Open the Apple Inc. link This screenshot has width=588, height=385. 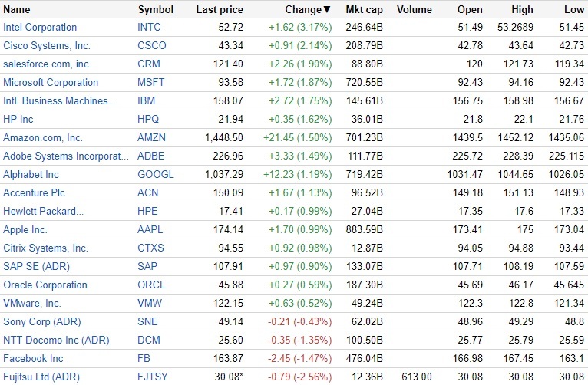click(25, 230)
